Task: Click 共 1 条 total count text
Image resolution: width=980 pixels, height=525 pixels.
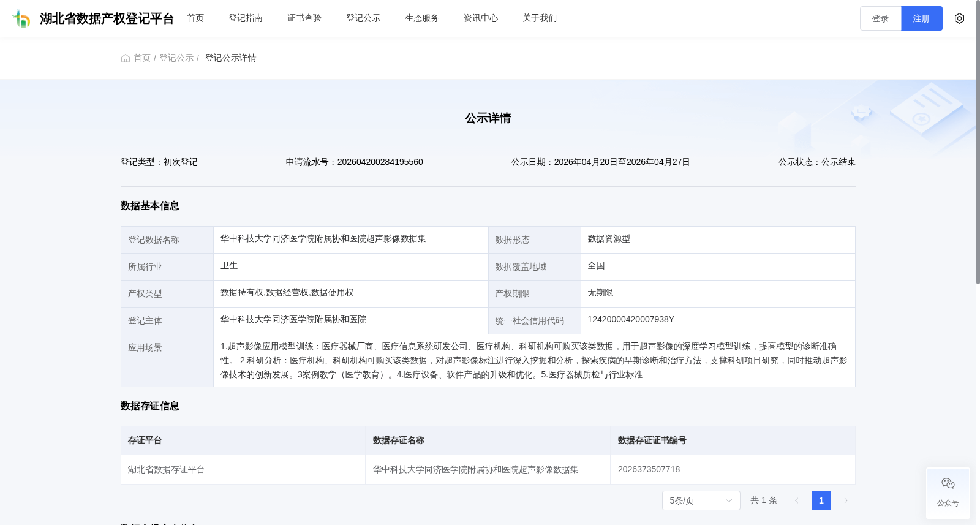Action: (x=764, y=500)
